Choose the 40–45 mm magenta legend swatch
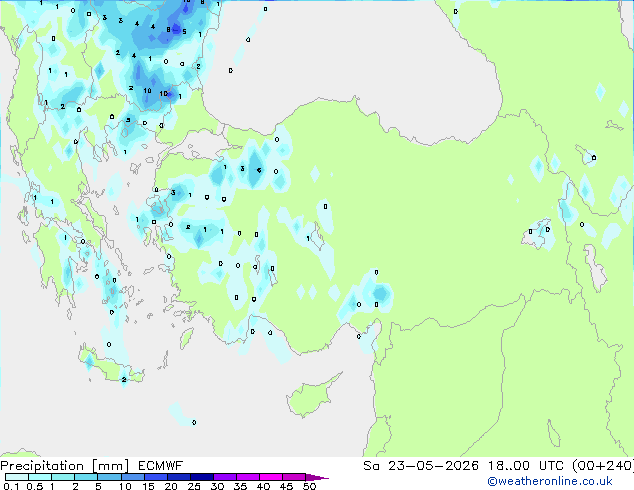This screenshot has width=634, height=490. pos(271,477)
